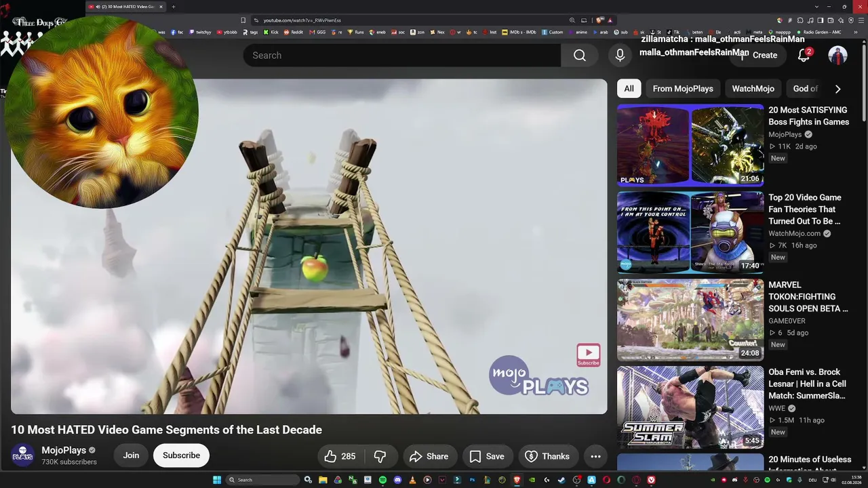Like the video with thumbs-up
The width and height of the screenshot is (868, 488).
(339, 456)
